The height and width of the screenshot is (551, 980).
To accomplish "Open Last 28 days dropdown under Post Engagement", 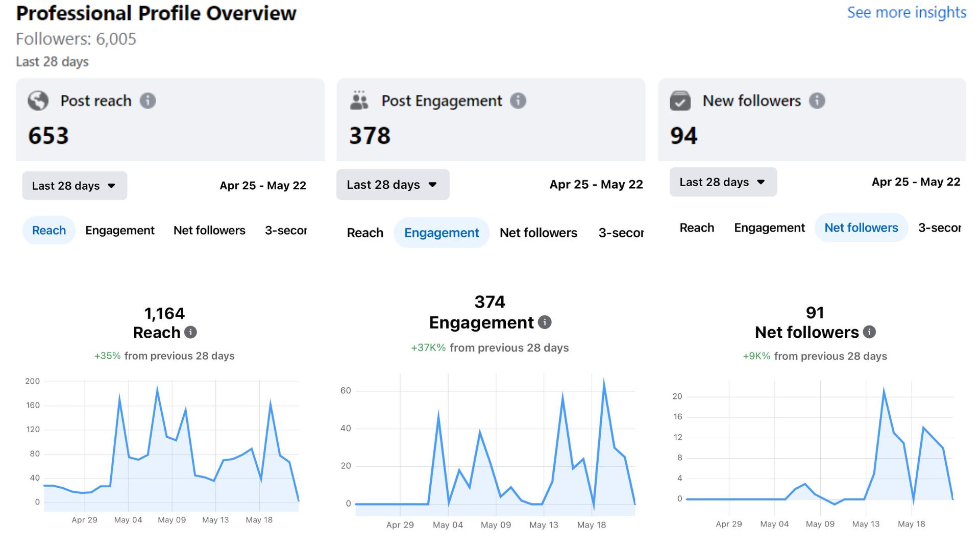I will (393, 185).
